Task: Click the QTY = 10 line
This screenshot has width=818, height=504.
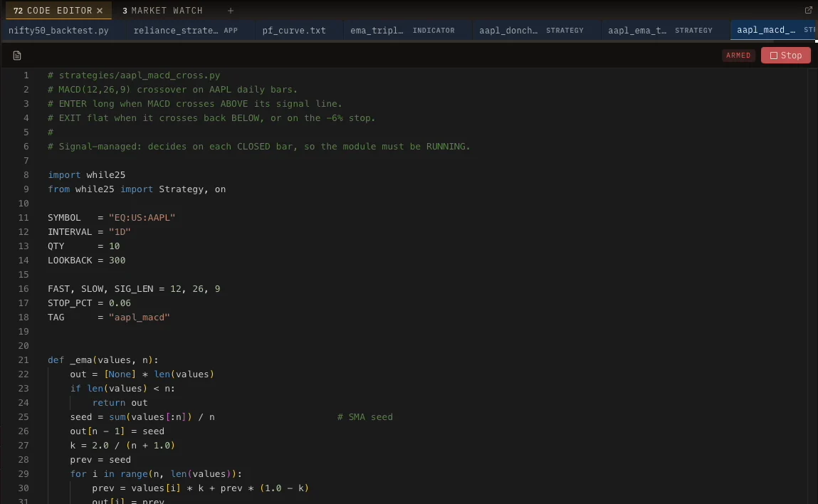Action: [x=83, y=246]
